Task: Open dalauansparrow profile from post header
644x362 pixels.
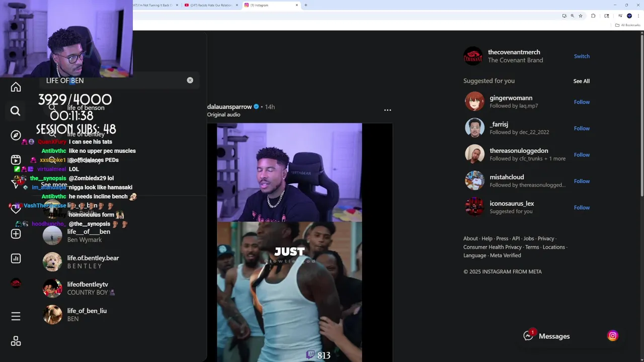Action: tap(229, 107)
